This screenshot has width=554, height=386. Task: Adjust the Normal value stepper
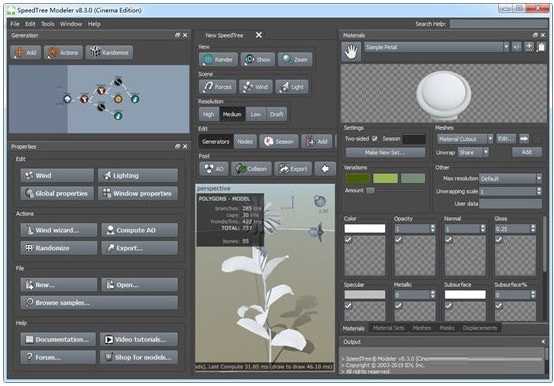(x=483, y=229)
